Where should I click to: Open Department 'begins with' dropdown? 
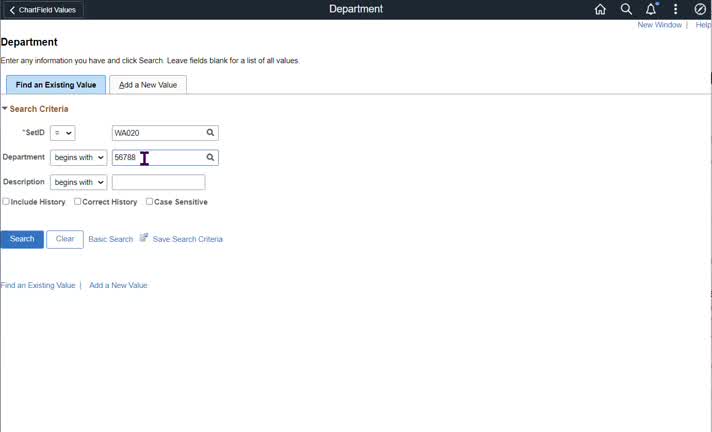pyautogui.click(x=79, y=158)
